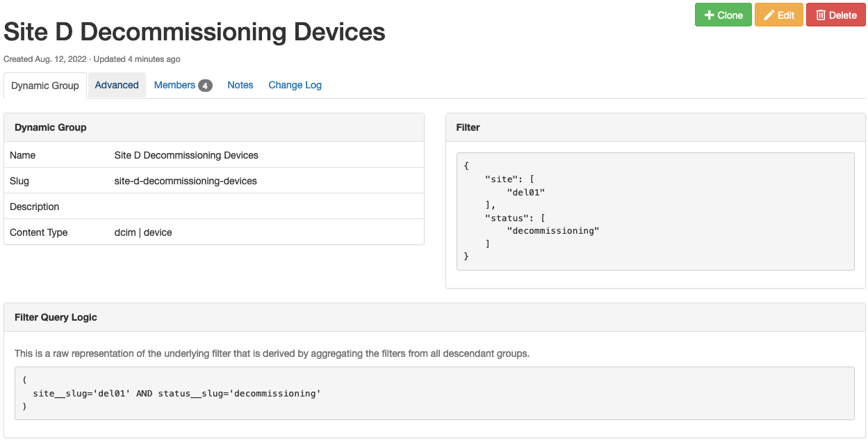View the Change Log tab
This screenshot has width=868, height=441.
pos(295,85)
